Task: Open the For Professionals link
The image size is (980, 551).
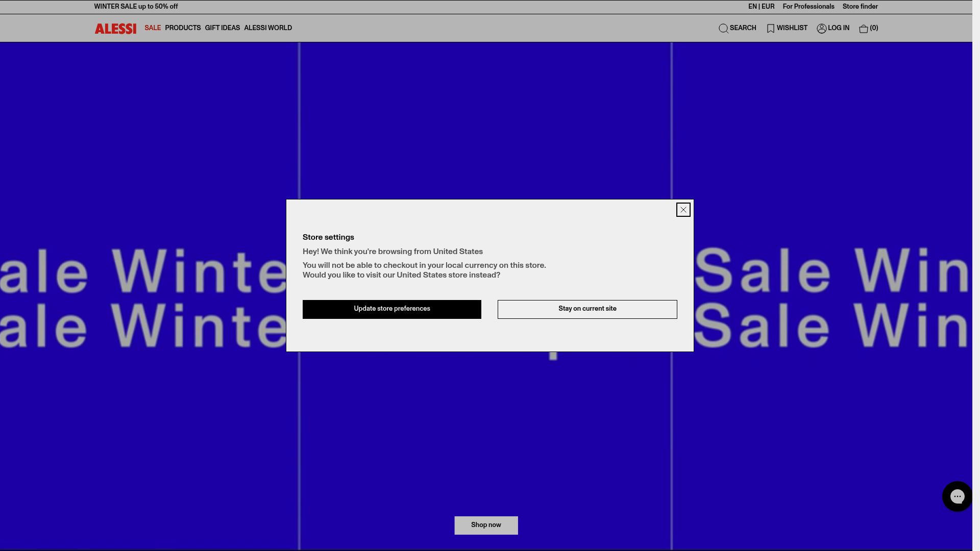Action: (808, 7)
